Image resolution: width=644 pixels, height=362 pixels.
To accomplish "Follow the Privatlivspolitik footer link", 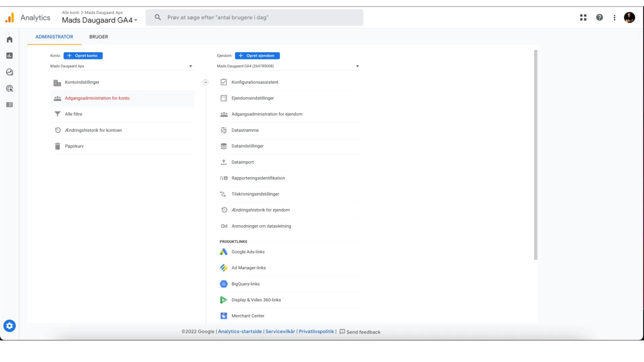I will click(316, 331).
